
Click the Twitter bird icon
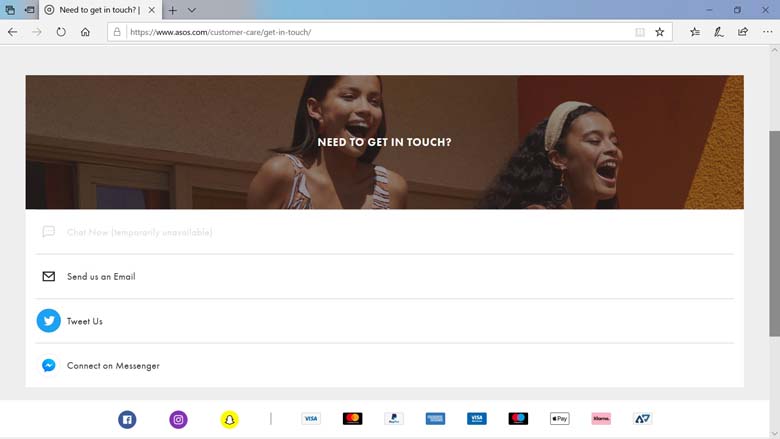(48, 321)
